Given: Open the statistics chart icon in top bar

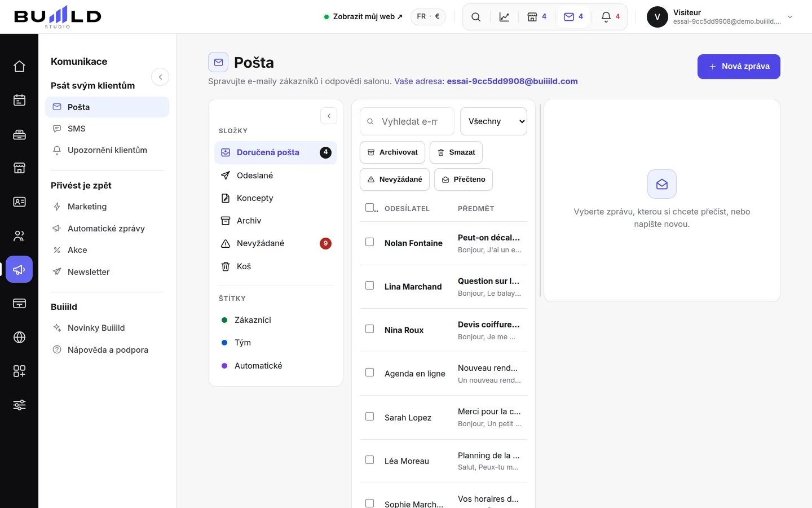Looking at the screenshot, I should 504,17.
